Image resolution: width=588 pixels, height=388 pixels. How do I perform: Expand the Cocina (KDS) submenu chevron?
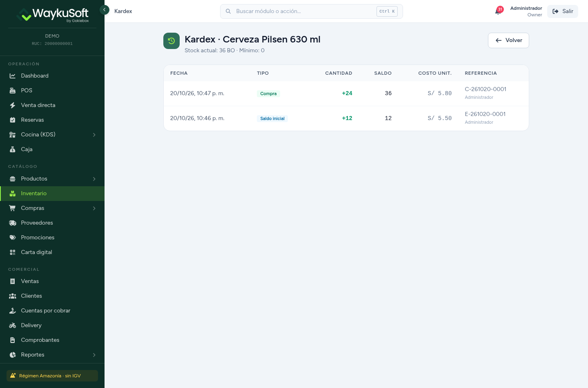(x=94, y=135)
